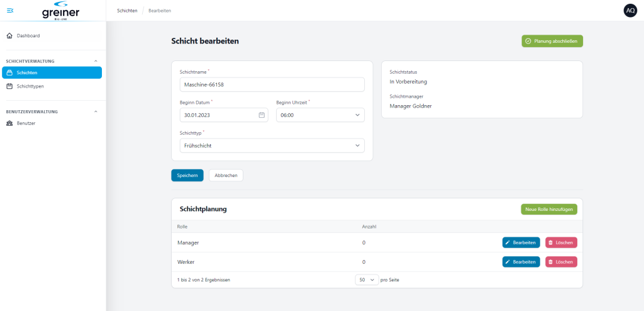644x311 pixels.
Task: Click the Schichten icon in sidebar
Action: click(9, 72)
